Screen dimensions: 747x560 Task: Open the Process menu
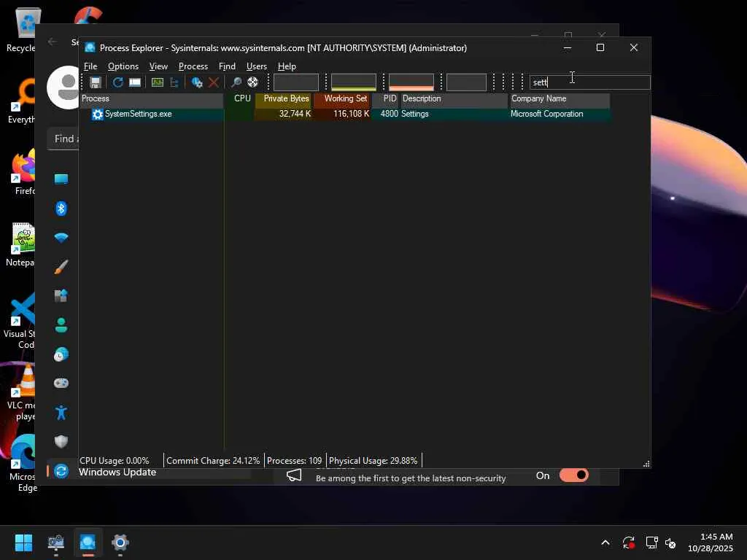[x=193, y=66]
